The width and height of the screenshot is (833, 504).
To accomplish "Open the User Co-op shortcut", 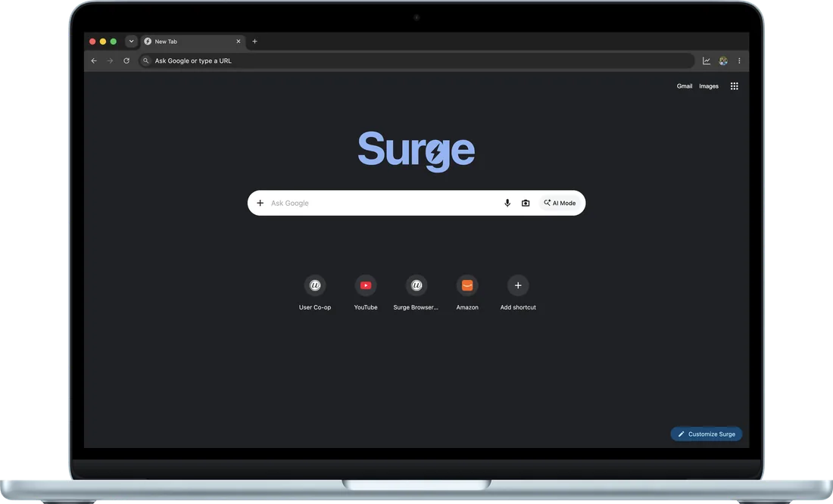I will [x=315, y=293].
